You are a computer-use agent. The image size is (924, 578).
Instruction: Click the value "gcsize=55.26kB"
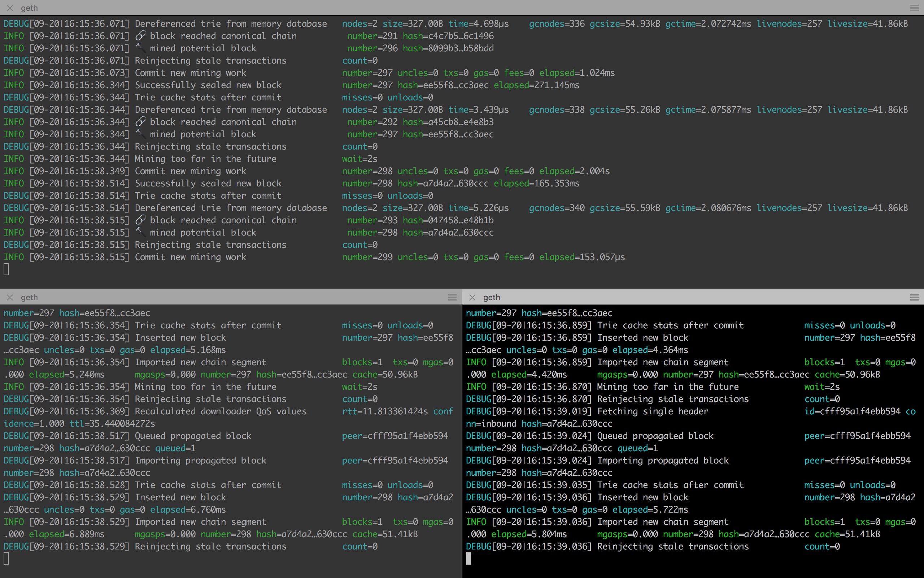click(625, 110)
